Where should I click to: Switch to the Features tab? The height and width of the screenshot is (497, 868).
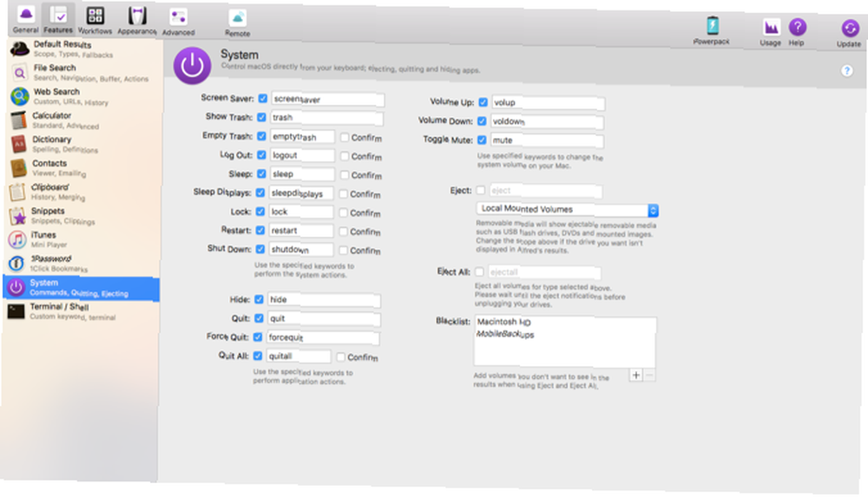coord(58,20)
